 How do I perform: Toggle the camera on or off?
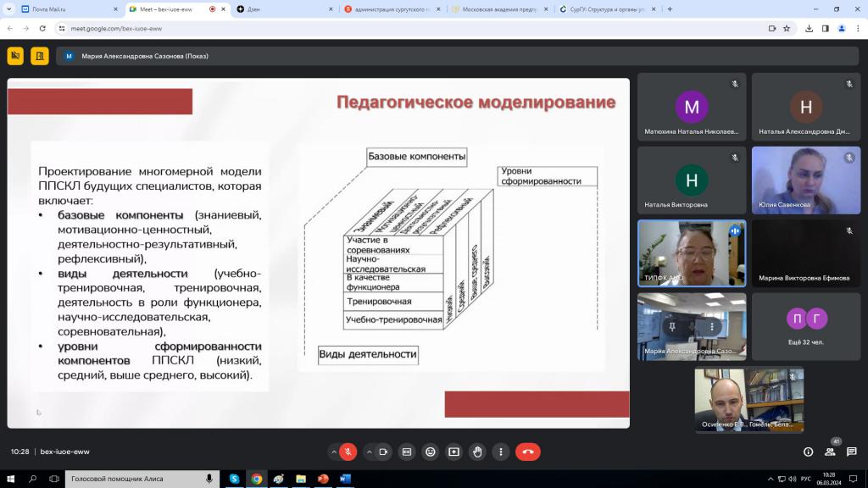click(x=383, y=452)
